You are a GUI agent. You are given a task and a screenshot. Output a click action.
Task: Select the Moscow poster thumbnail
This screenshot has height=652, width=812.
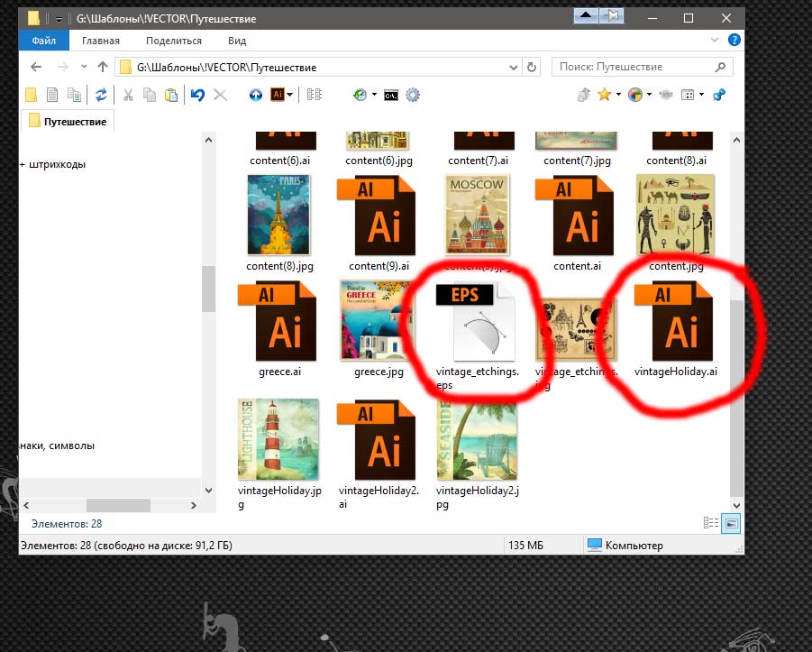coord(478,215)
